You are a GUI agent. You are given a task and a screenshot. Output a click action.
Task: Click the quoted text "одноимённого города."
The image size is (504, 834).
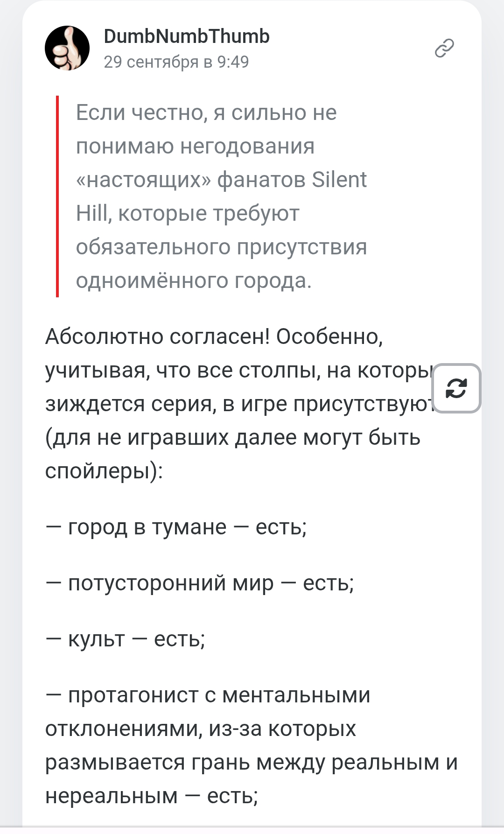[x=193, y=280]
